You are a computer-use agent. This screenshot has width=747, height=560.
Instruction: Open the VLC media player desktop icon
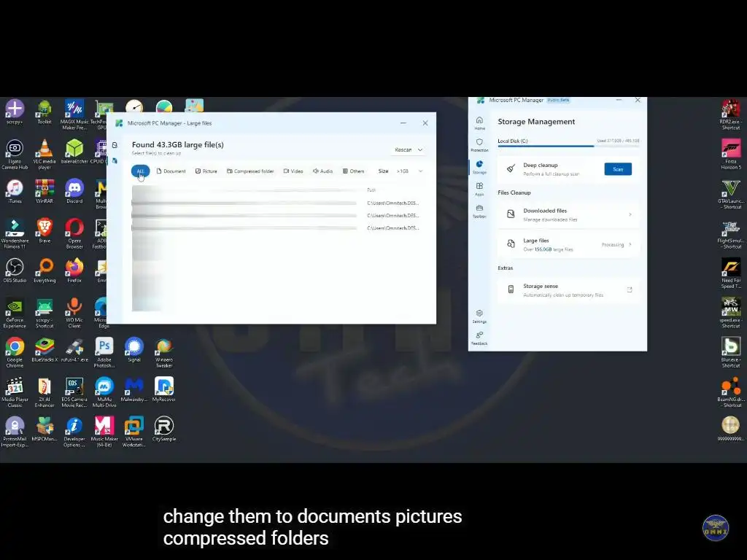(x=44, y=155)
